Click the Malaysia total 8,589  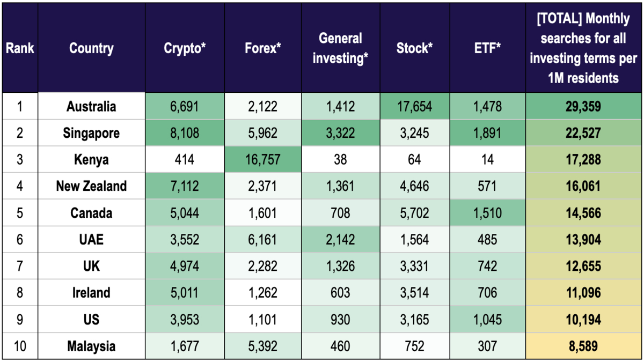point(583,346)
